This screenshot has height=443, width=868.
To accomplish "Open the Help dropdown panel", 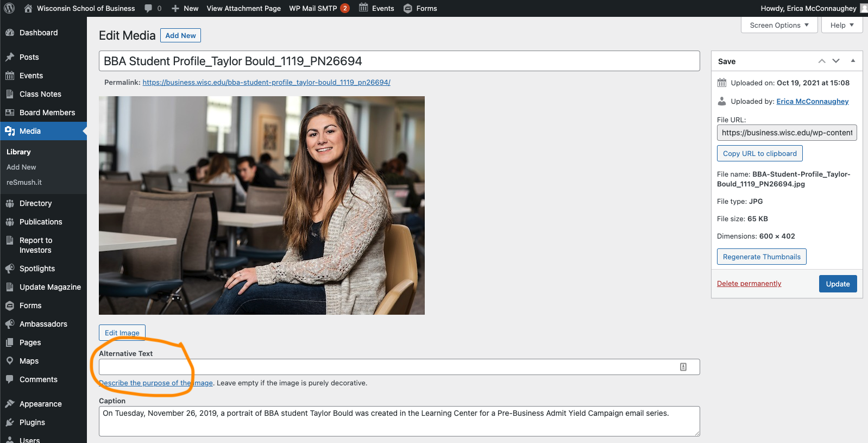I will point(842,25).
